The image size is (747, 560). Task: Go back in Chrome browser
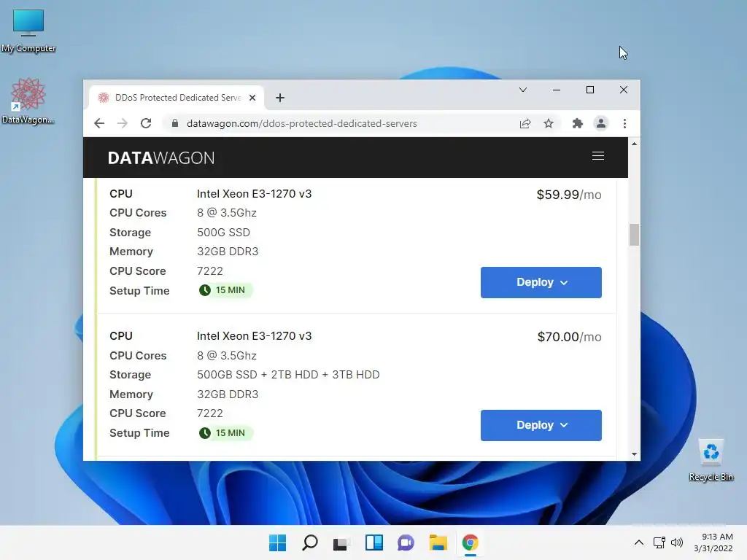99,123
